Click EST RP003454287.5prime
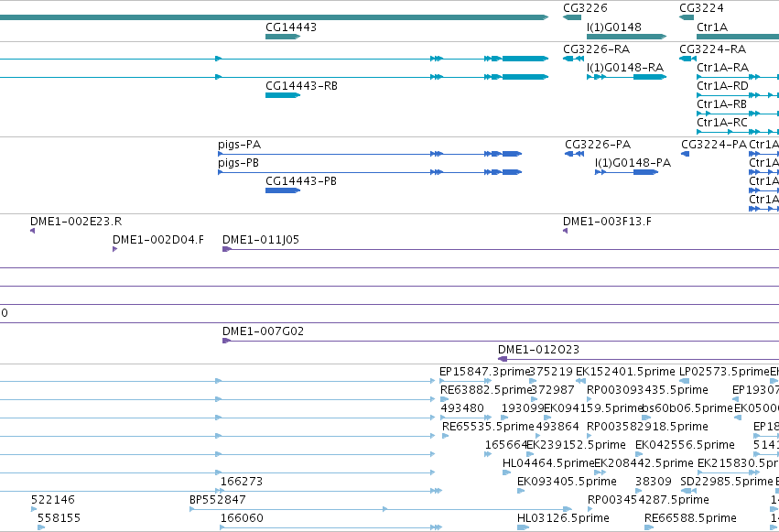The width and height of the screenshot is (779, 532). (x=590, y=509)
